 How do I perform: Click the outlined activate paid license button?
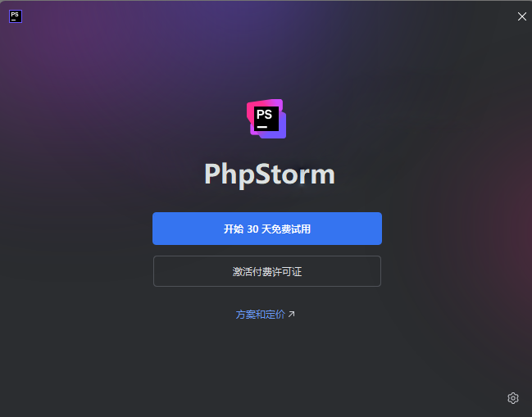(267, 271)
